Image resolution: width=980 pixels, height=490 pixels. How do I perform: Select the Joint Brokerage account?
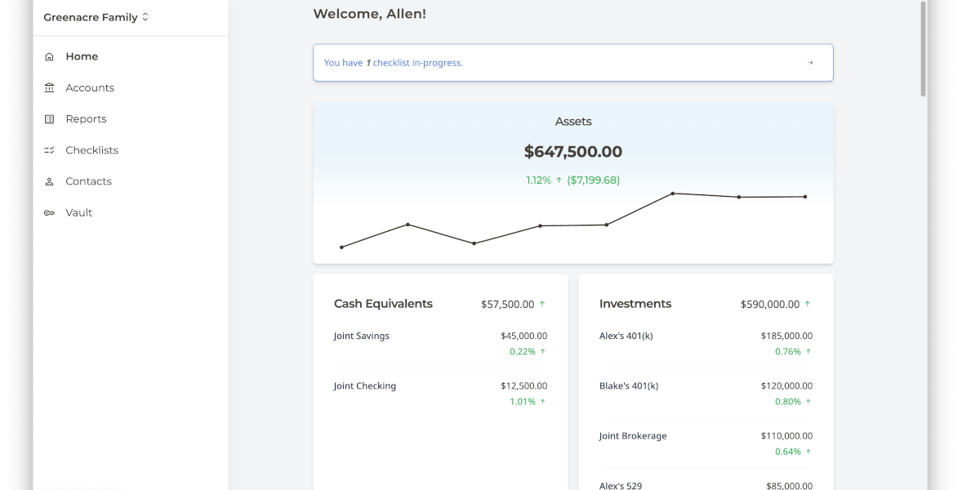tap(706, 443)
